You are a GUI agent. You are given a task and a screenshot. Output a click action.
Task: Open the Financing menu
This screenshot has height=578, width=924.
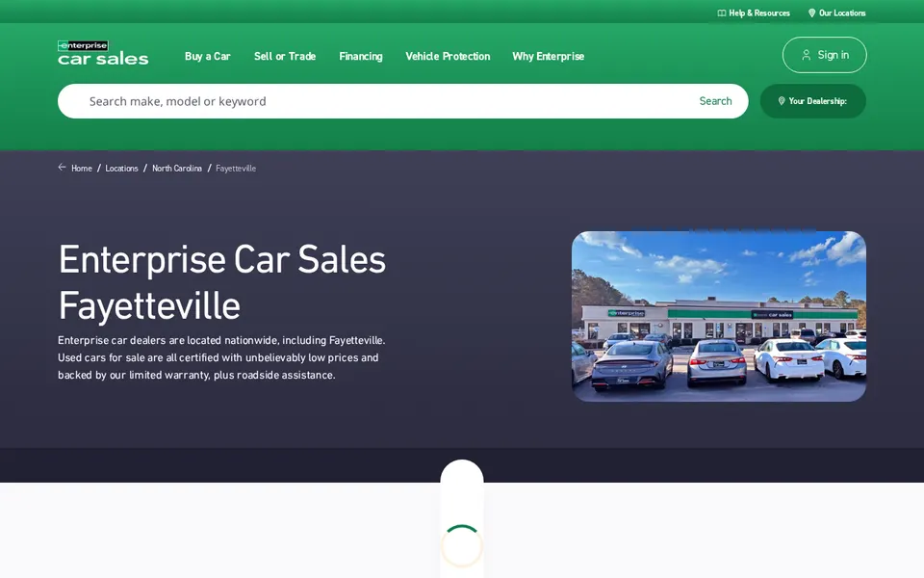pos(361,56)
